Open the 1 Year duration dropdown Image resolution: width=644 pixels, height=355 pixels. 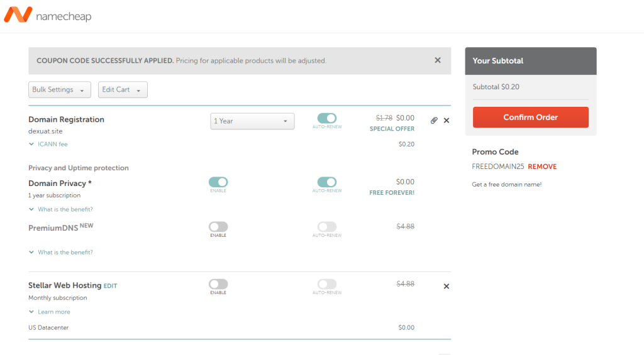coord(252,121)
